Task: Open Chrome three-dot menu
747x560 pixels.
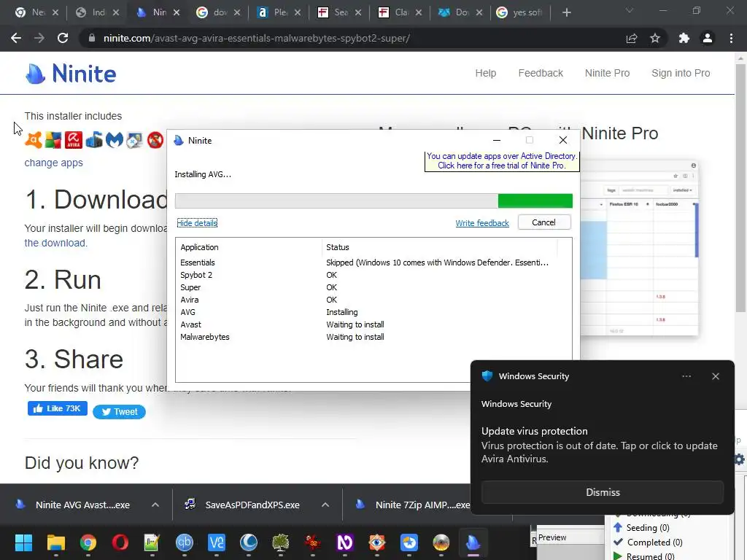Action: (x=731, y=38)
